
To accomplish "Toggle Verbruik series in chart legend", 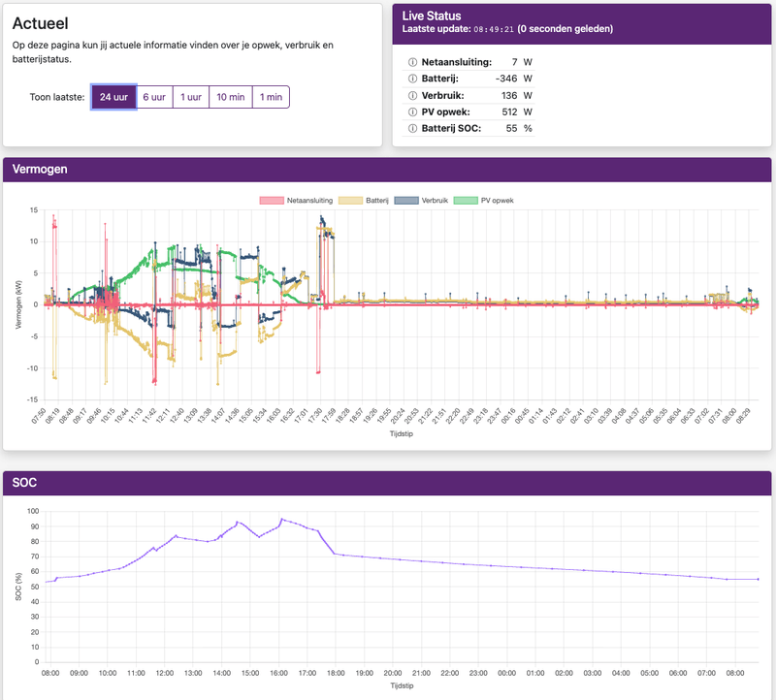I will [x=421, y=201].
